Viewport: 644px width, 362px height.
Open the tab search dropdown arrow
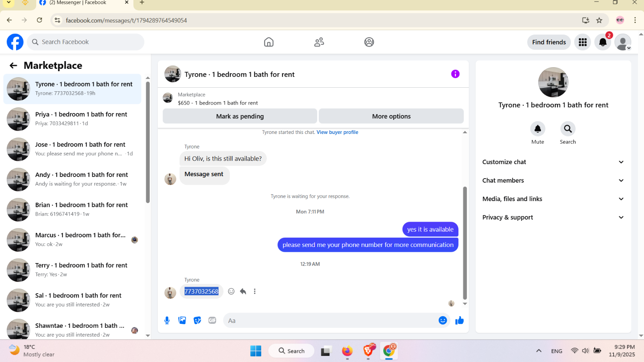pos(8,2)
